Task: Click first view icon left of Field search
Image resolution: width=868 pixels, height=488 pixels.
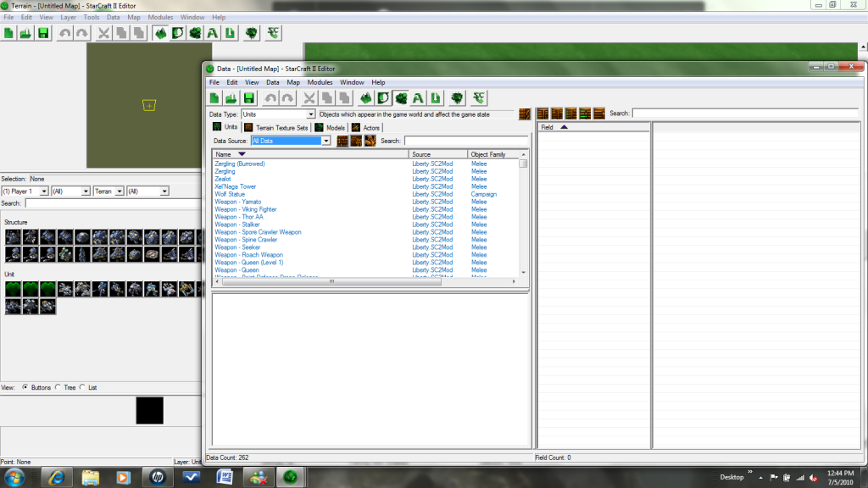Action: (x=543, y=114)
